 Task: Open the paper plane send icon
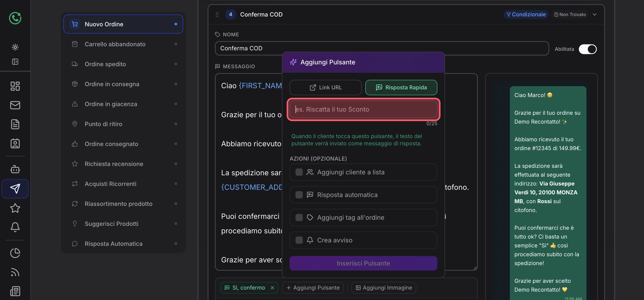coord(15,188)
